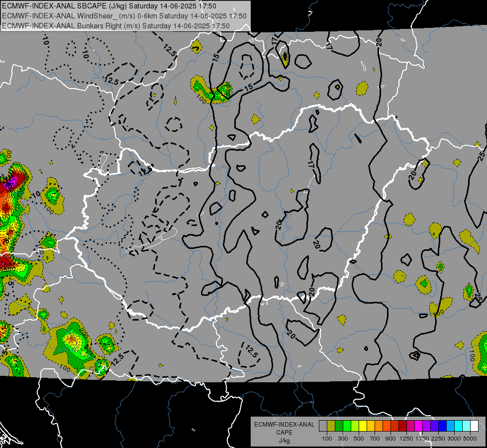Click the 500 tick label in the legend
This screenshot has height=448, width=487.
[x=359, y=439]
